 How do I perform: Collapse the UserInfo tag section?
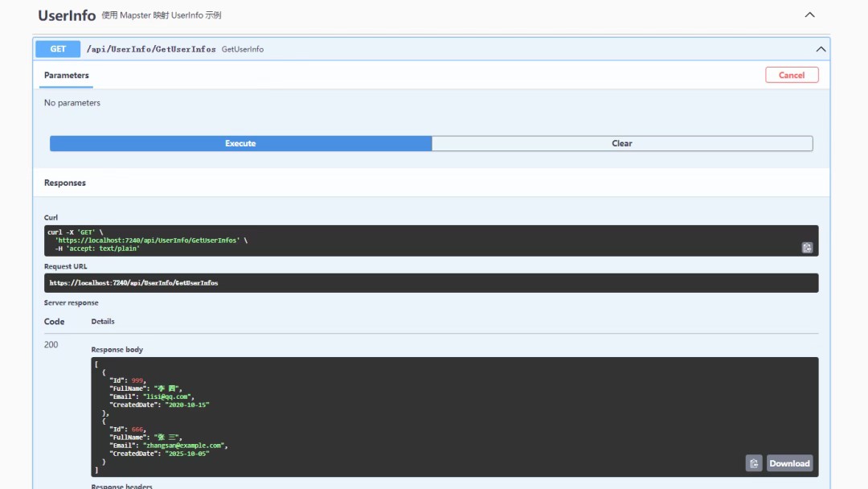coord(809,14)
